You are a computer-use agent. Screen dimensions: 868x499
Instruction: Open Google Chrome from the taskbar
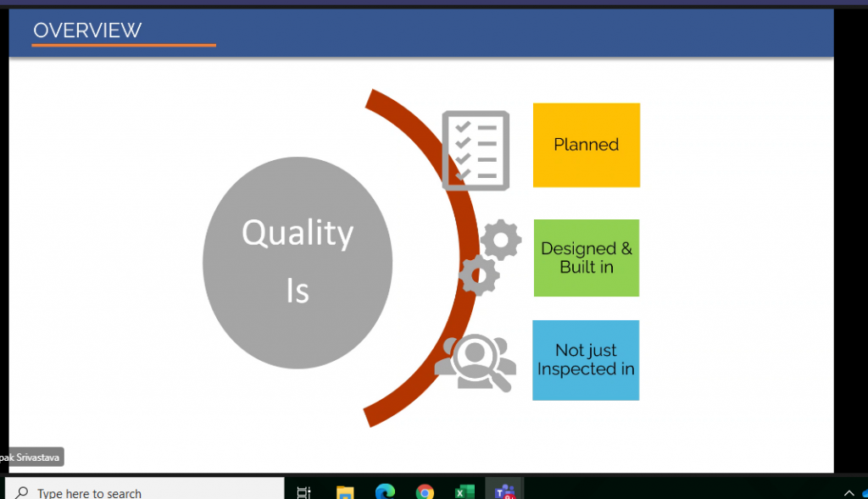click(425, 492)
